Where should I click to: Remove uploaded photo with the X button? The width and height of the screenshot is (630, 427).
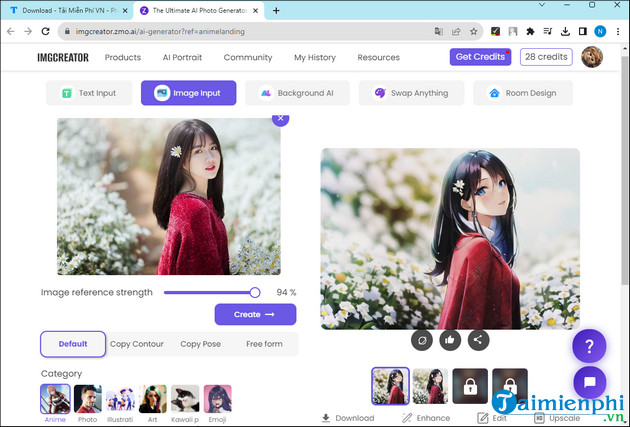[280, 118]
